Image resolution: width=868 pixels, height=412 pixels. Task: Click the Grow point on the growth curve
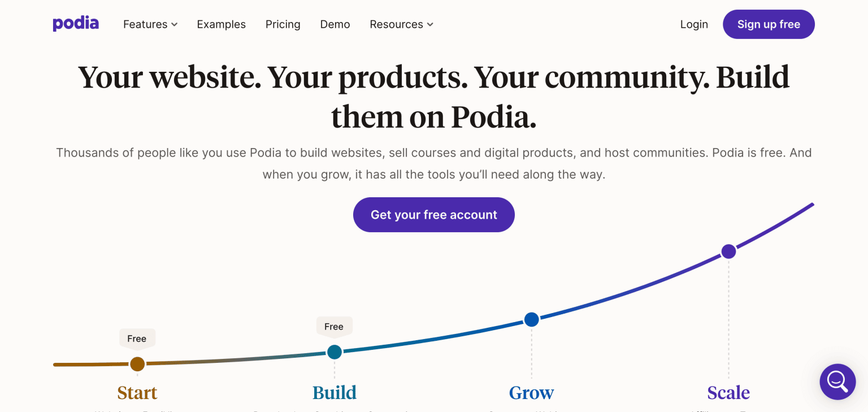coord(531,319)
